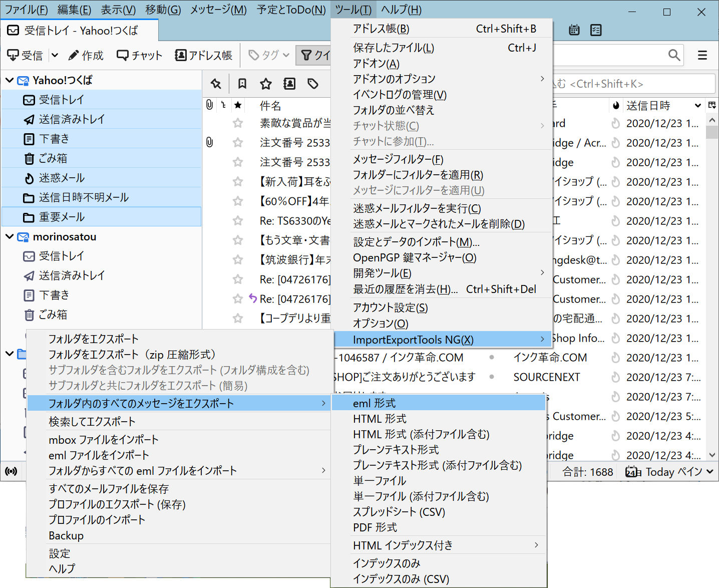Open the calendar tab icon

[574, 30]
